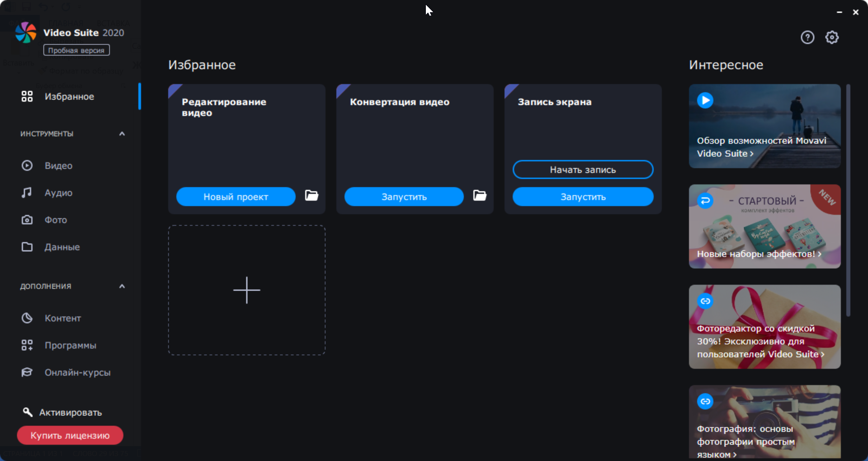Click the Интересное panel scrollbar
Image resolution: width=868 pixels, height=461 pixels.
[x=848, y=200]
